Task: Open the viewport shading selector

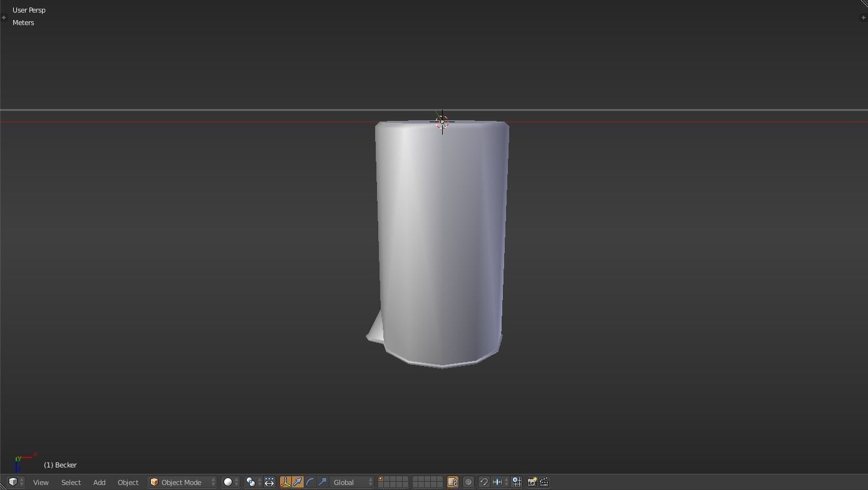Action: click(231, 482)
